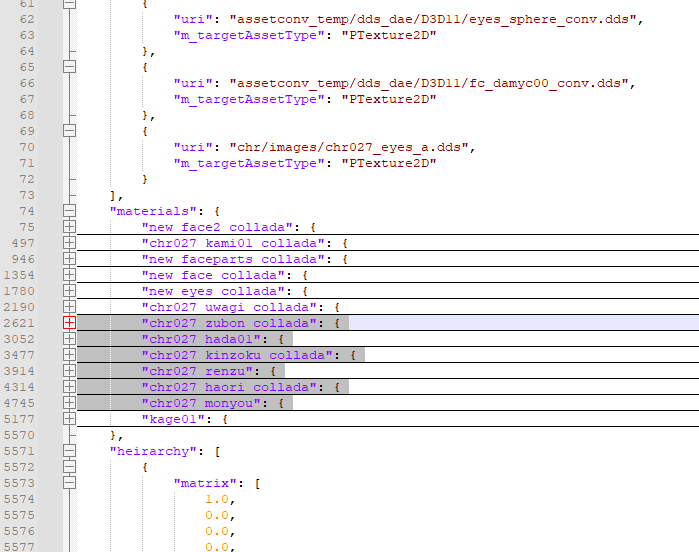Click the fc_damyc00_conv.dds uri string
This screenshot has height=552, width=699.
(429, 83)
